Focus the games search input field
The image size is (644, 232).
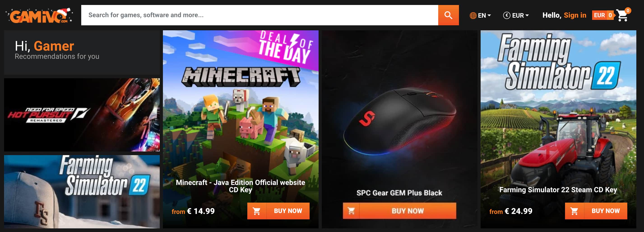pos(259,15)
